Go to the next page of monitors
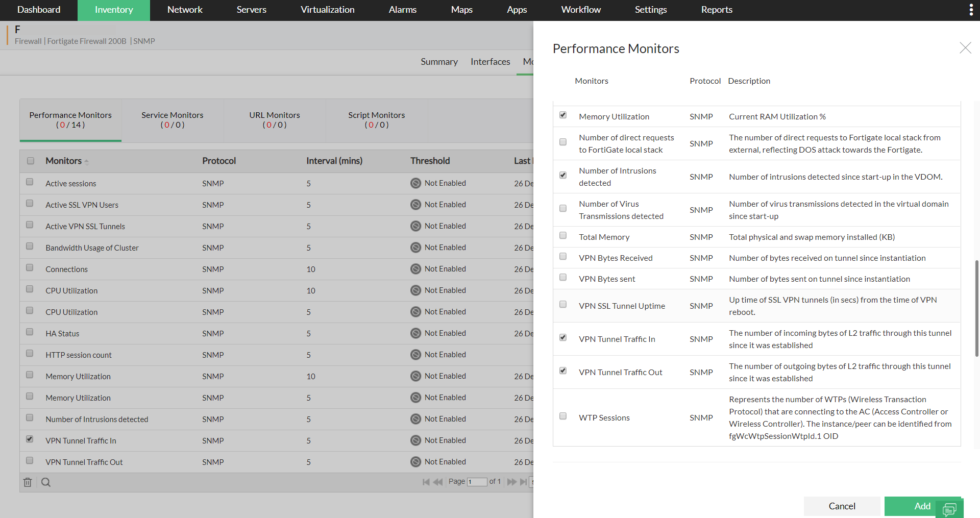The width and height of the screenshot is (980, 518). tap(511, 482)
